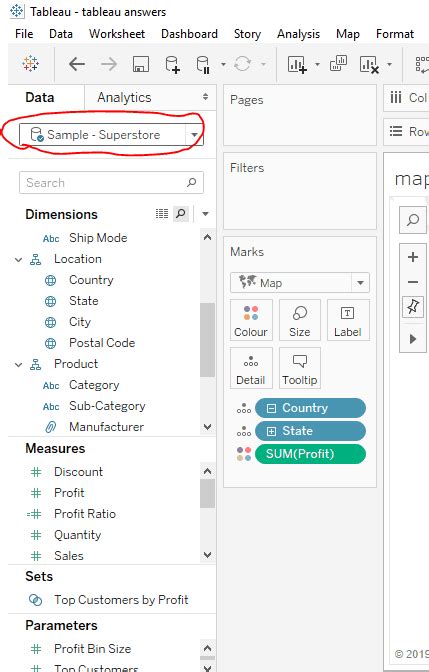Open the Dashboard menu
The height and width of the screenshot is (672, 429).
(x=189, y=34)
